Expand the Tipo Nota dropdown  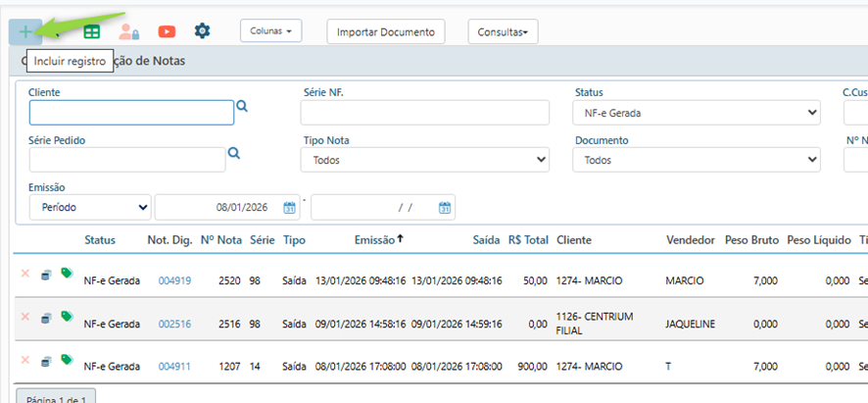(424, 160)
